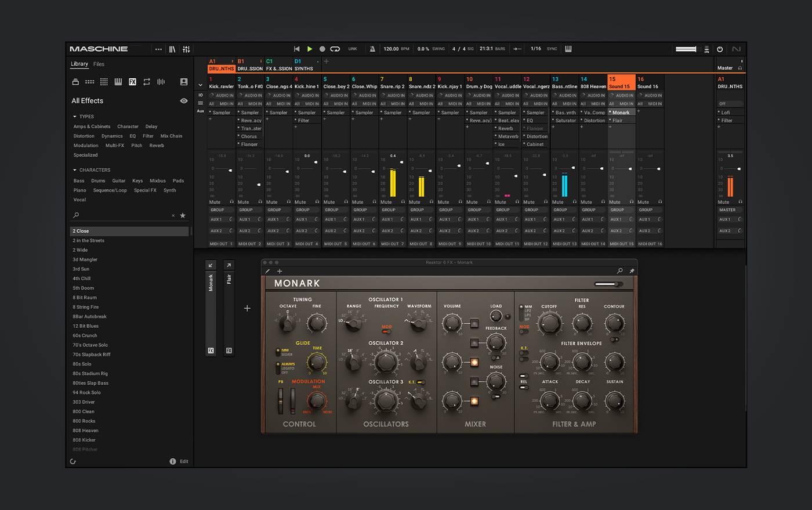Toggle the mixer view icon in header

186,49
